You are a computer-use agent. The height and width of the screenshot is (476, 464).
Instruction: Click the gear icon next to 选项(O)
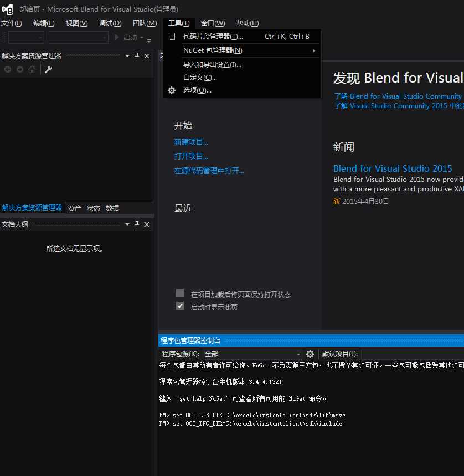click(x=172, y=90)
